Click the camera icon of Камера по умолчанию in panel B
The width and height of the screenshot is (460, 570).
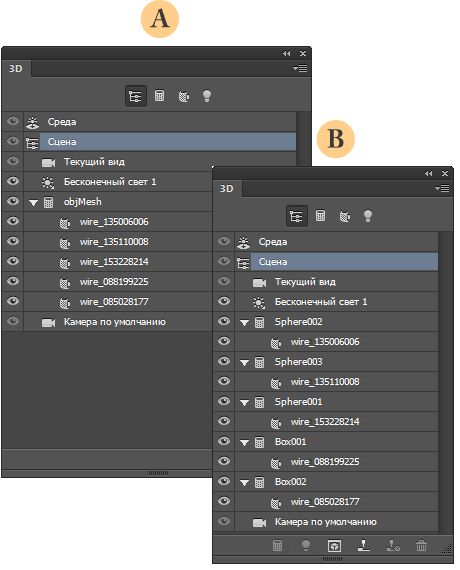259,523
